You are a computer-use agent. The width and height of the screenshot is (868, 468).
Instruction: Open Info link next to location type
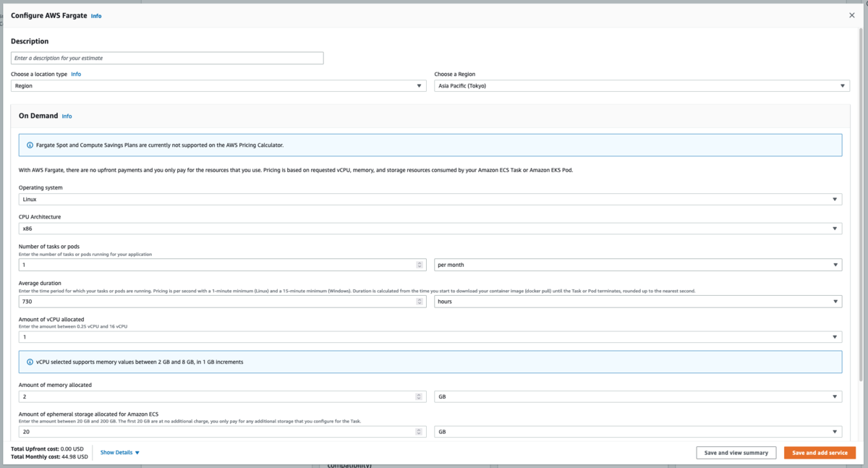[x=76, y=74]
